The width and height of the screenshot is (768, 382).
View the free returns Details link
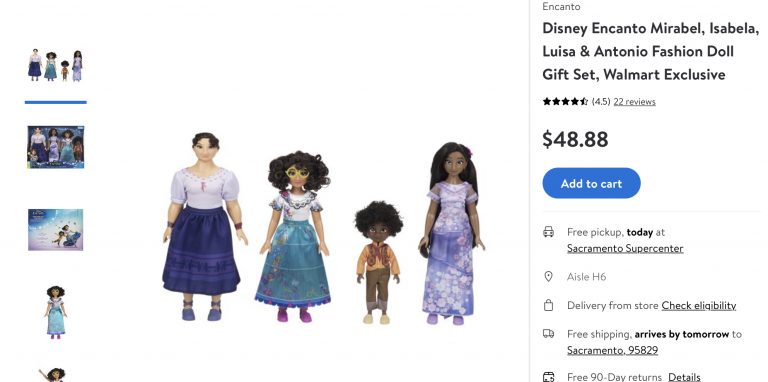684,377
